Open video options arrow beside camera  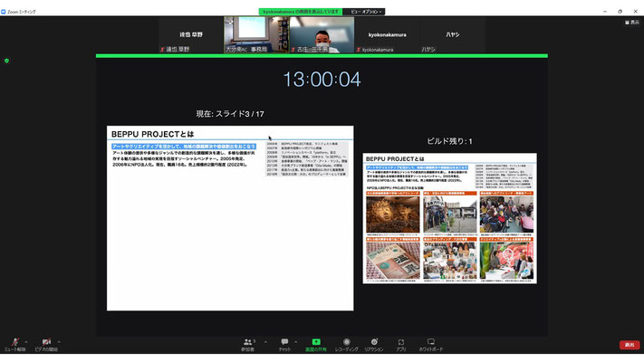pos(59,341)
